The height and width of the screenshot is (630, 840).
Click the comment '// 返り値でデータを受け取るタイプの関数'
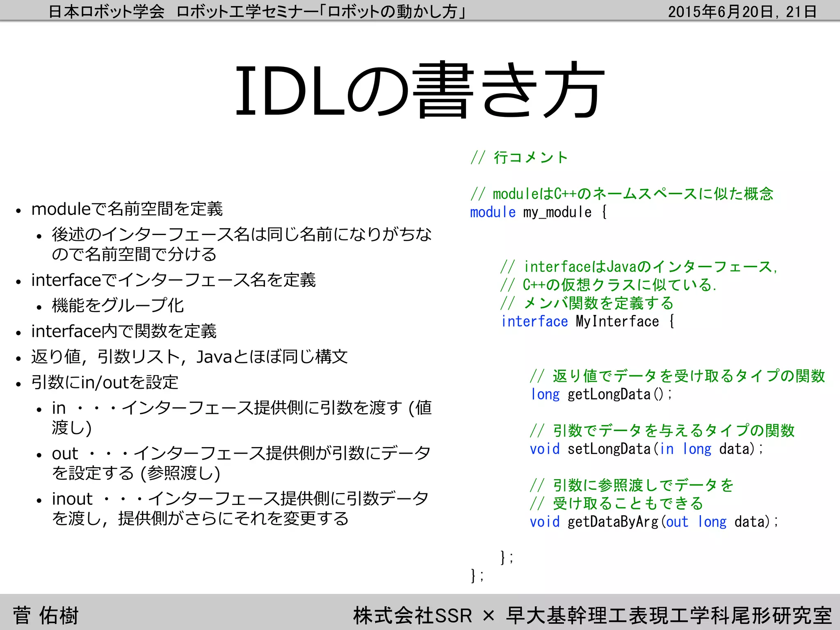coord(677,376)
